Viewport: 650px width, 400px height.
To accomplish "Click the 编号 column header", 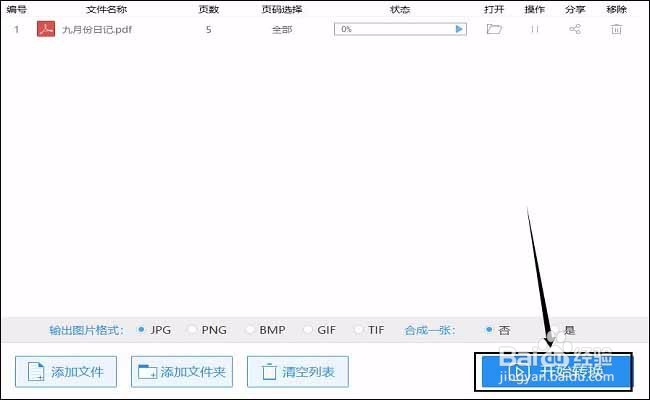I will [x=17, y=9].
